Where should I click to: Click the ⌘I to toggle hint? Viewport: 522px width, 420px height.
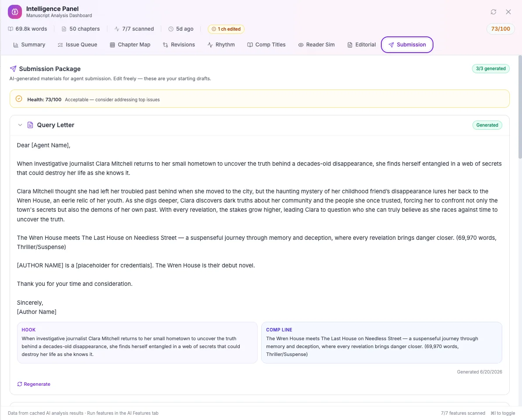[503, 413]
